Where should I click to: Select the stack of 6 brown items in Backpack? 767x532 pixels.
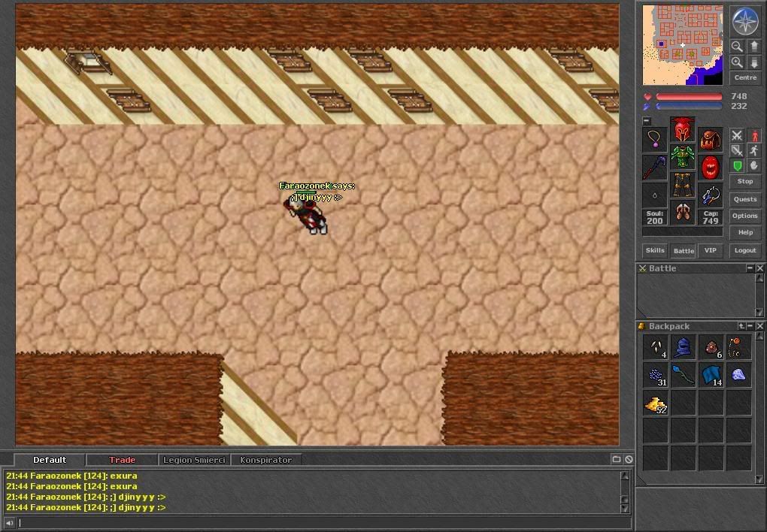[711, 347]
